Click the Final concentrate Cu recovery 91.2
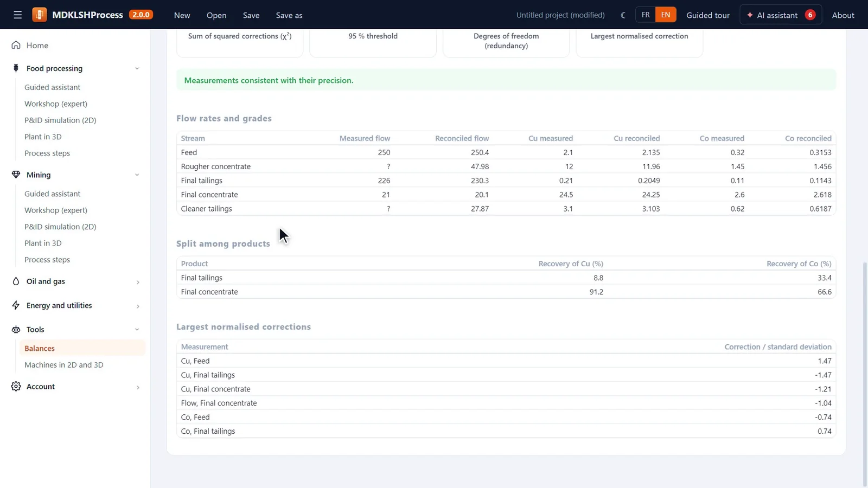The width and height of the screenshot is (868, 488). coord(596,292)
